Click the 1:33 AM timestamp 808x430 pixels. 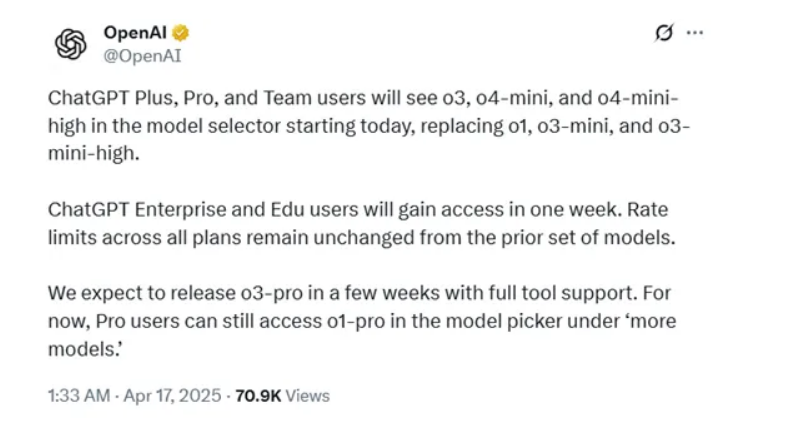[x=79, y=396]
